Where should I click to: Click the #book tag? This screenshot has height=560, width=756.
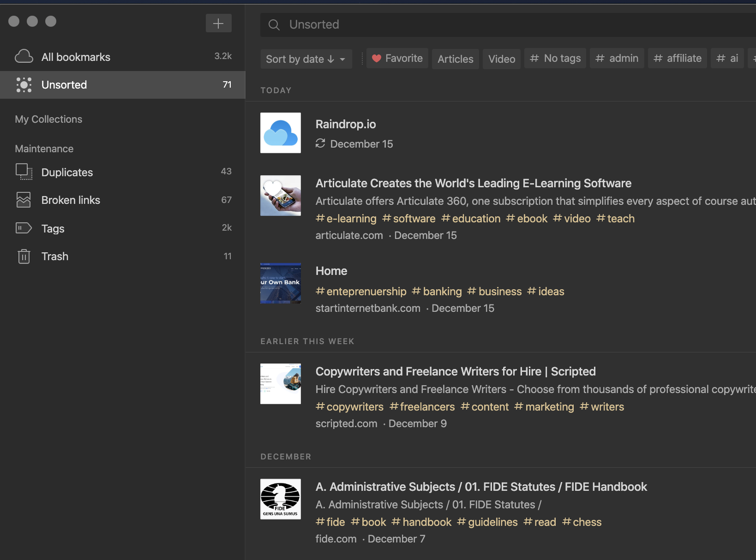[368, 522]
